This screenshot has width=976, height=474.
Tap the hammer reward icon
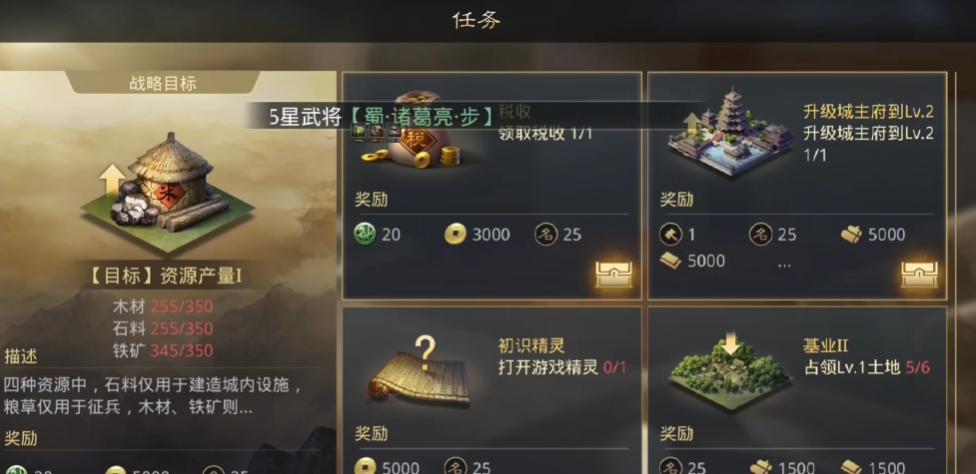pyautogui.click(x=671, y=235)
